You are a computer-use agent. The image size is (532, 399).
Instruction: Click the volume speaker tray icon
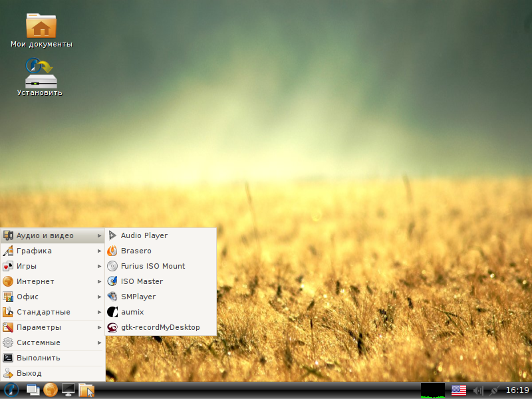[478, 390]
